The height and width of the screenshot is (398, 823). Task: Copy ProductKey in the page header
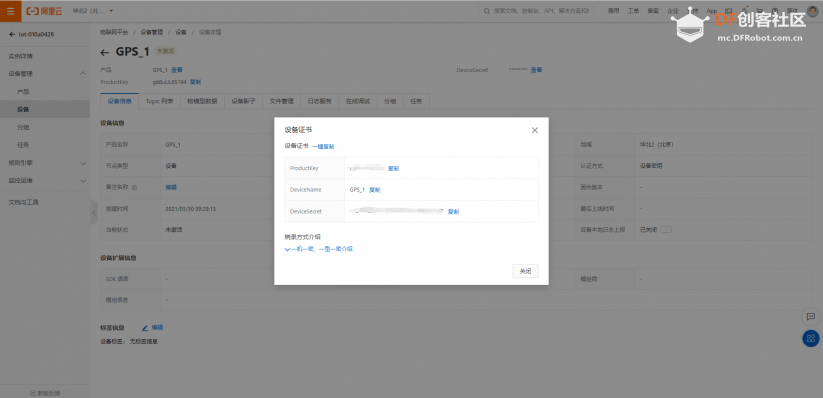195,82
